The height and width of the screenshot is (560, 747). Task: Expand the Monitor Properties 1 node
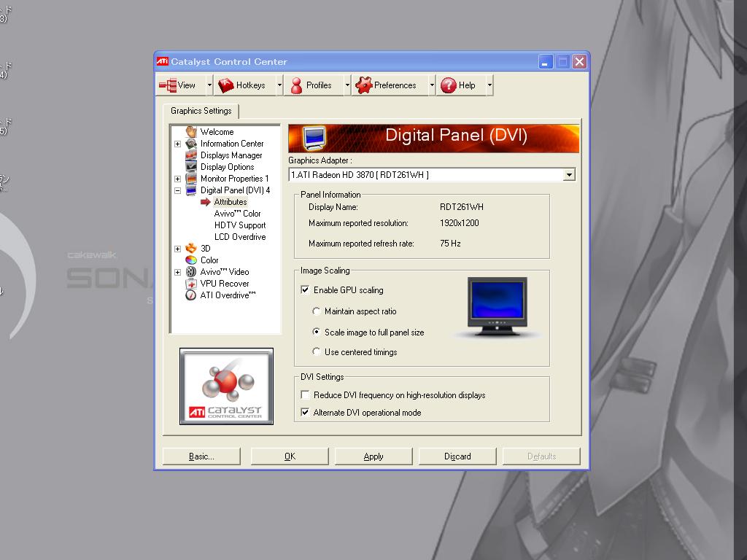coord(178,179)
